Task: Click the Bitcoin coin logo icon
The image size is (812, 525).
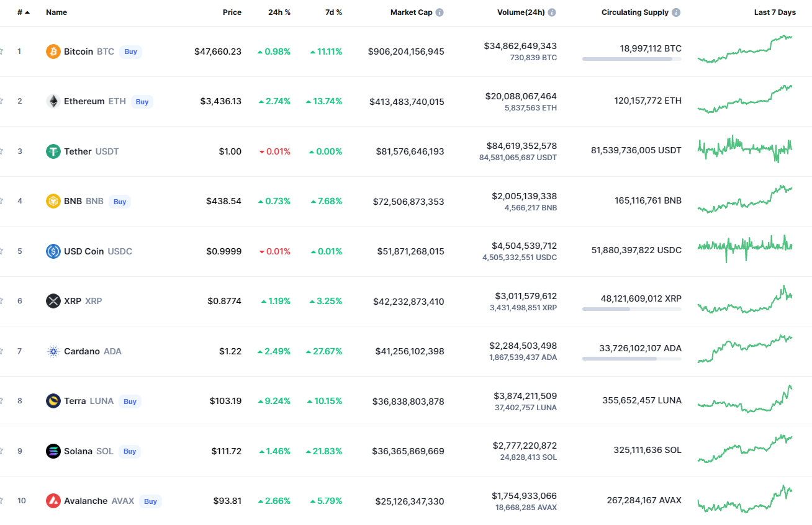Action: (x=53, y=52)
